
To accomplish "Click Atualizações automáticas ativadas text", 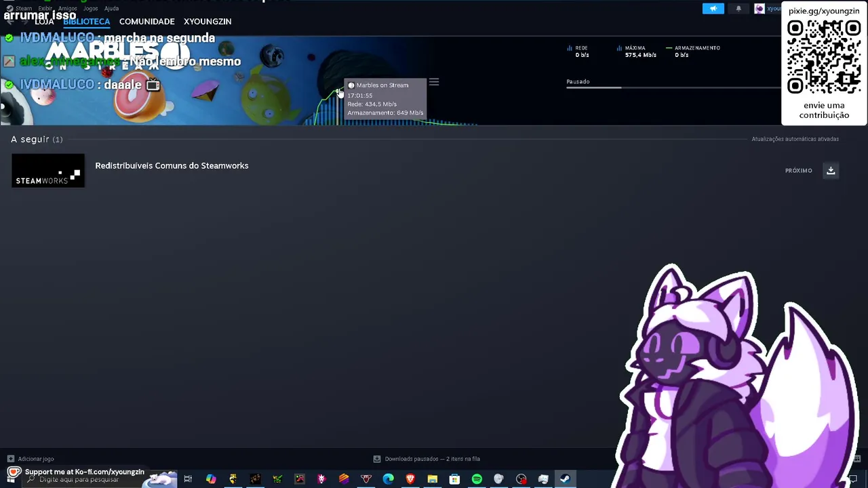I will point(795,139).
